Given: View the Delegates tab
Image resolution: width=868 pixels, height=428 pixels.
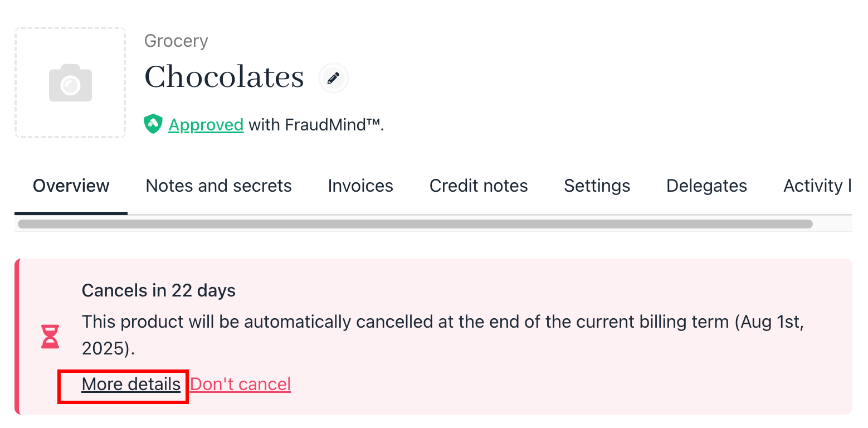Looking at the screenshot, I should click(706, 186).
